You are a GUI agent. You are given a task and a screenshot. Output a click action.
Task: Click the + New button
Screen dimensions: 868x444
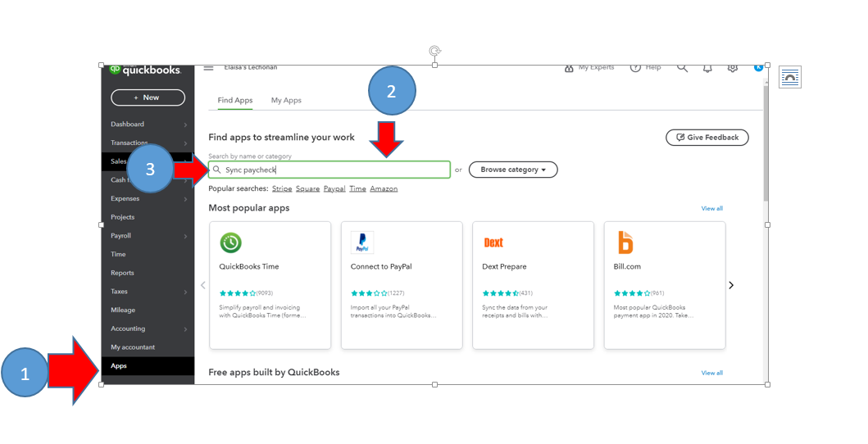click(148, 97)
